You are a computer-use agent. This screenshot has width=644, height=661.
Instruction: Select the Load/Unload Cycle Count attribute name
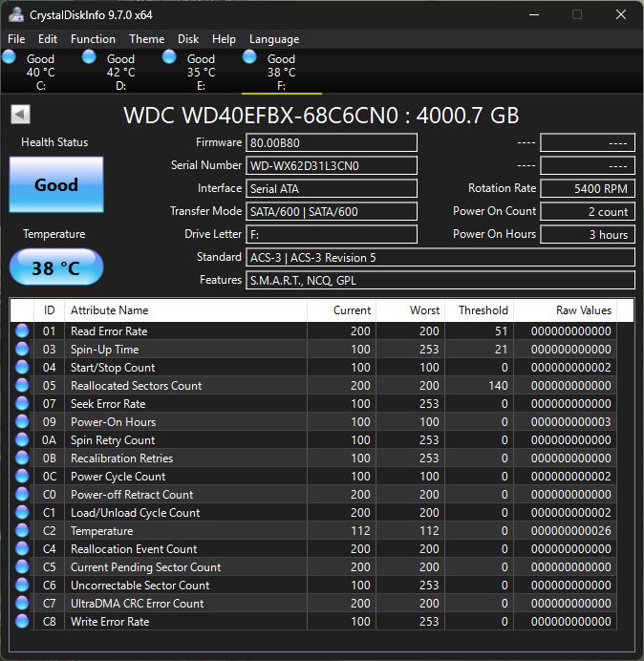pos(135,513)
